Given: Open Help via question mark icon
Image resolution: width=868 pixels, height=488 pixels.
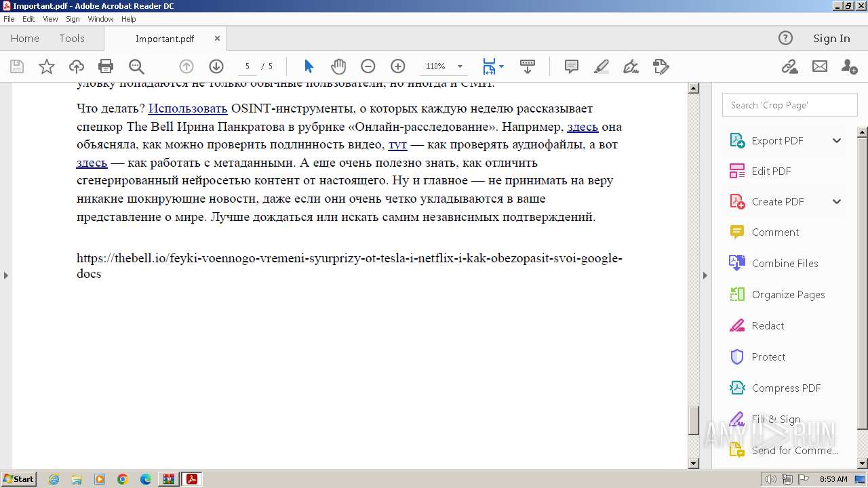Looking at the screenshot, I should [x=785, y=38].
